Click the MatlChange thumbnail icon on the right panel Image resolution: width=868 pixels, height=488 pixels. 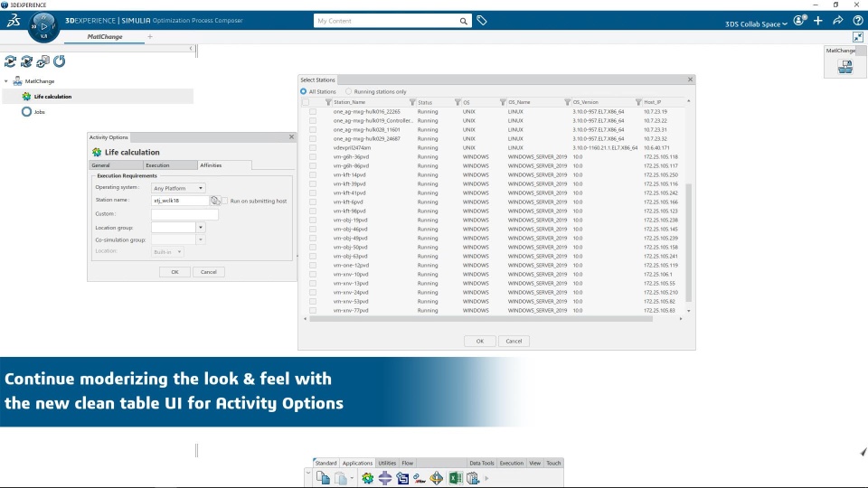point(845,66)
